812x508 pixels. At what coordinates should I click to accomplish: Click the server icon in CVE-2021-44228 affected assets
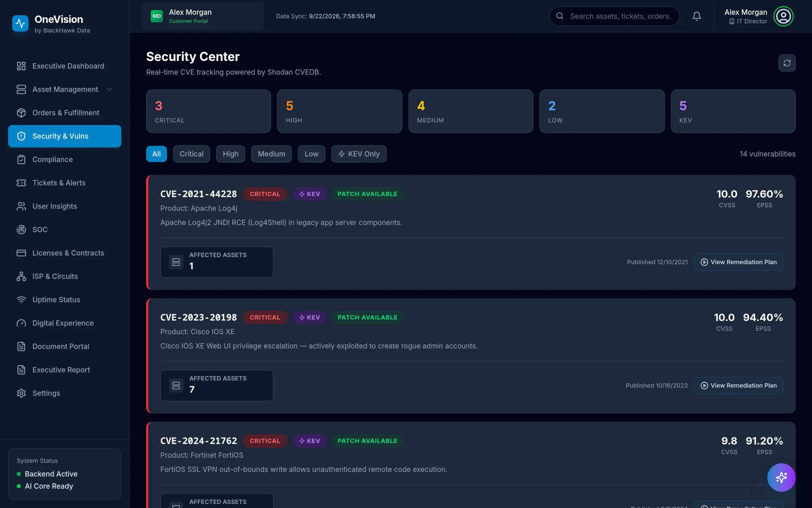click(x=176, y=262)
